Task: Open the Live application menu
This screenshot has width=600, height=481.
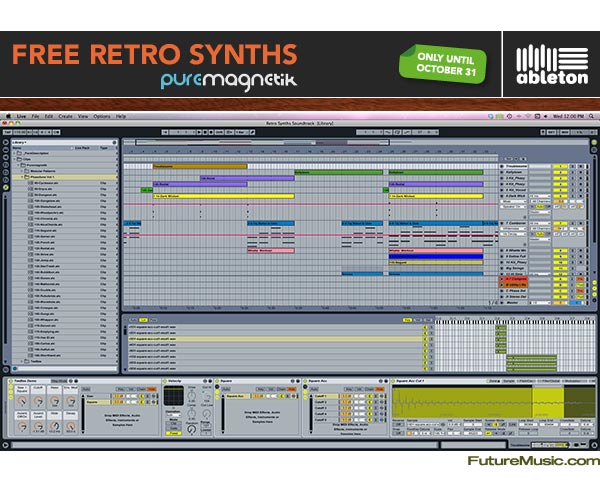Action: coord(21,116)
